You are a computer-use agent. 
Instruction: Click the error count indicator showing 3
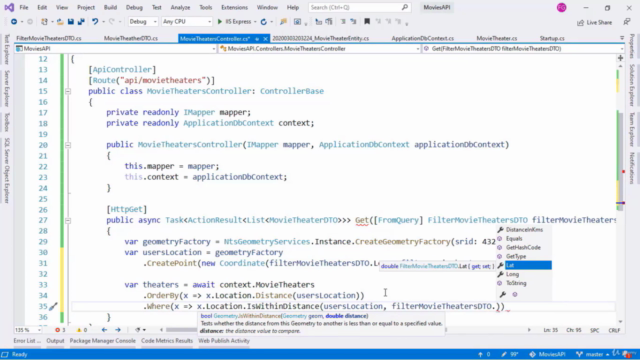coord(60,330)
